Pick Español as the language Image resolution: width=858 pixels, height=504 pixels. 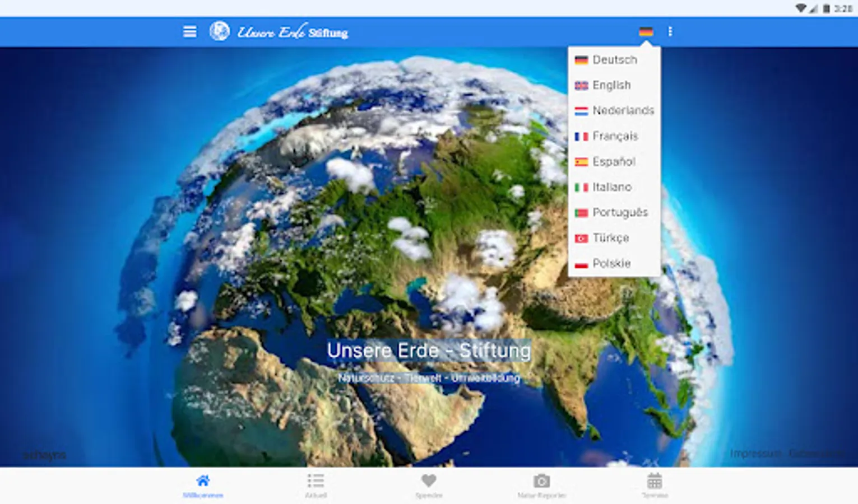point(614,162)
